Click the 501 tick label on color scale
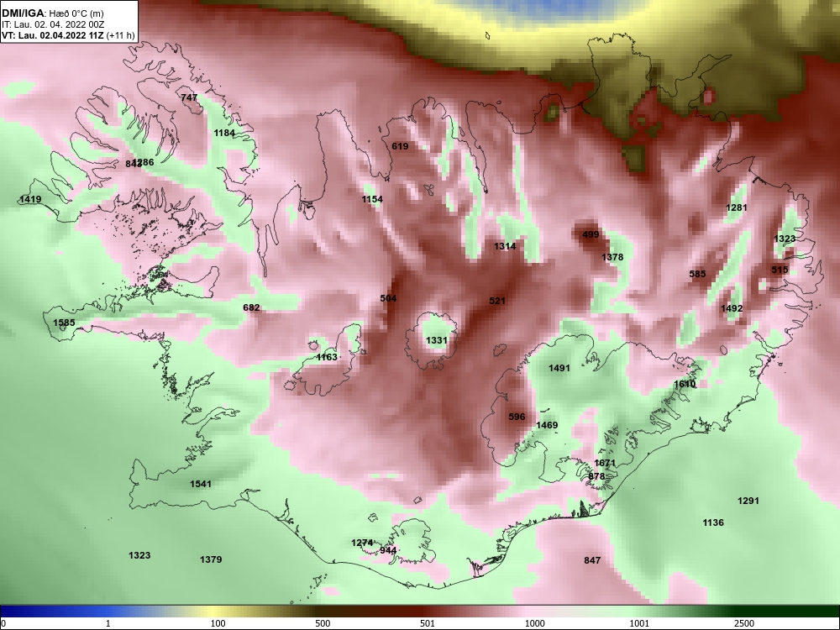This screenshot has width=840, height=630. 427,623
